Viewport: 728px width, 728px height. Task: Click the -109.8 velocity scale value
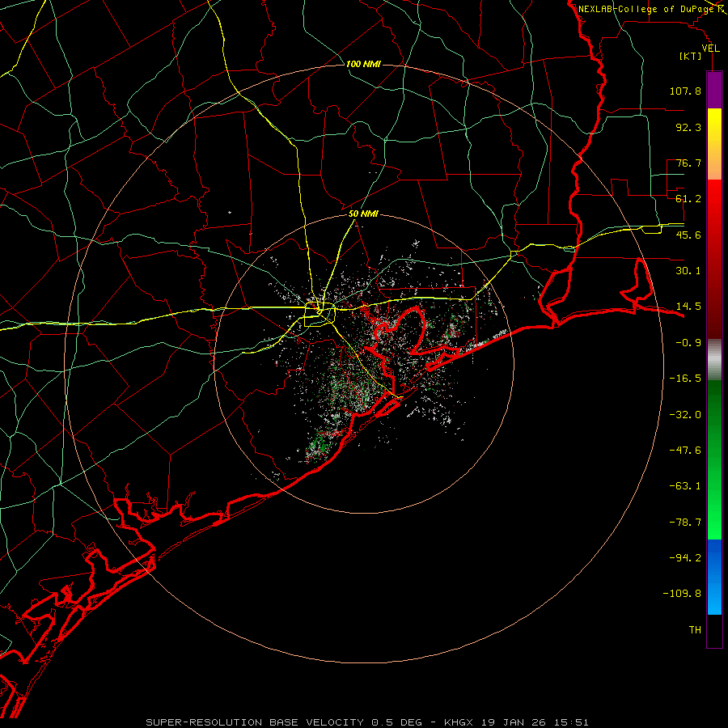[683, 594]
